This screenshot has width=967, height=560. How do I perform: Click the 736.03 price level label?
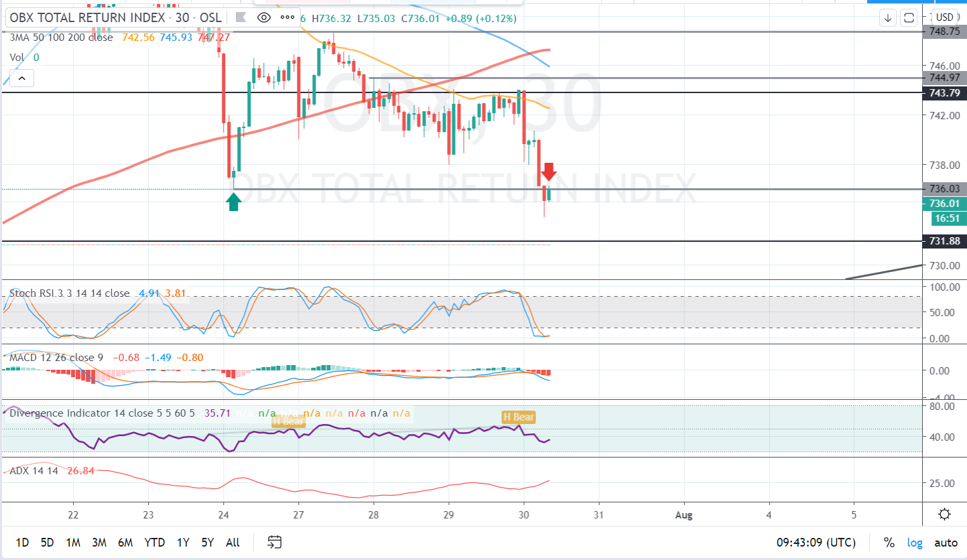[944, 189]
